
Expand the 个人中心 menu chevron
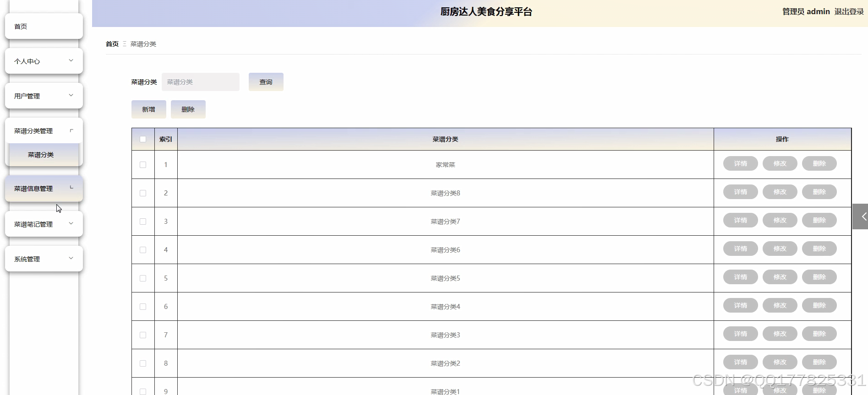[x=71, y=60]
